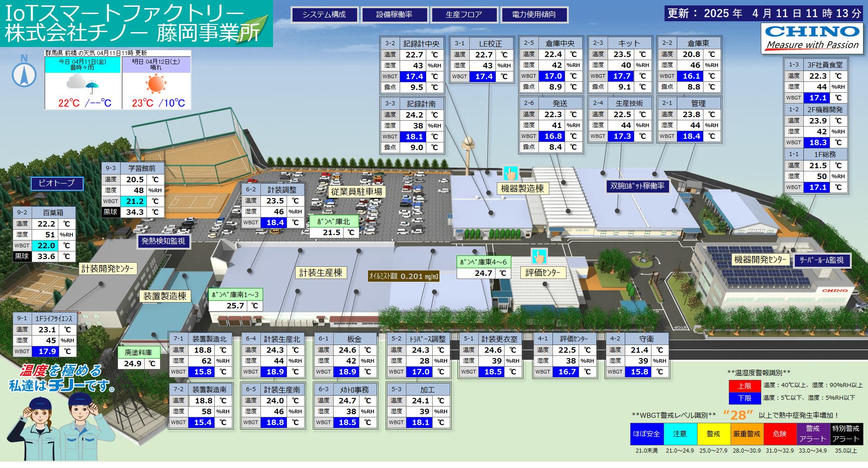
Task: Click the 9-1 1Fライフサイエンス panel header
Action: click(45, 319)
